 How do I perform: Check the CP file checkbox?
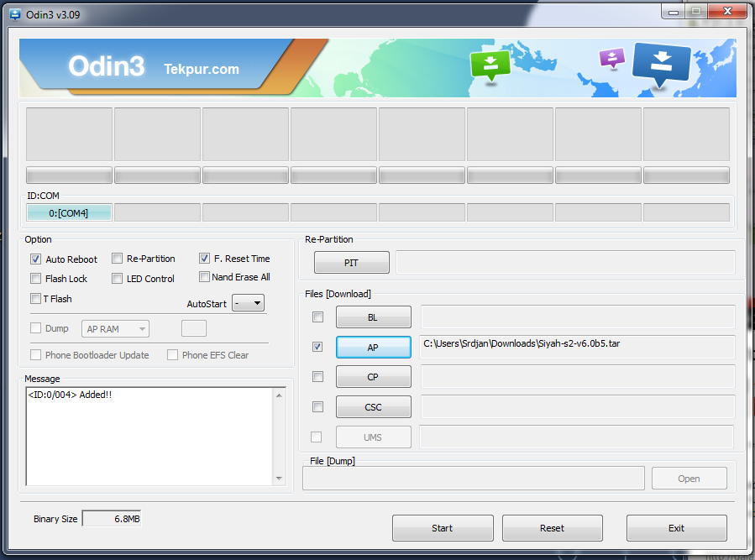(x=317, y=376)
